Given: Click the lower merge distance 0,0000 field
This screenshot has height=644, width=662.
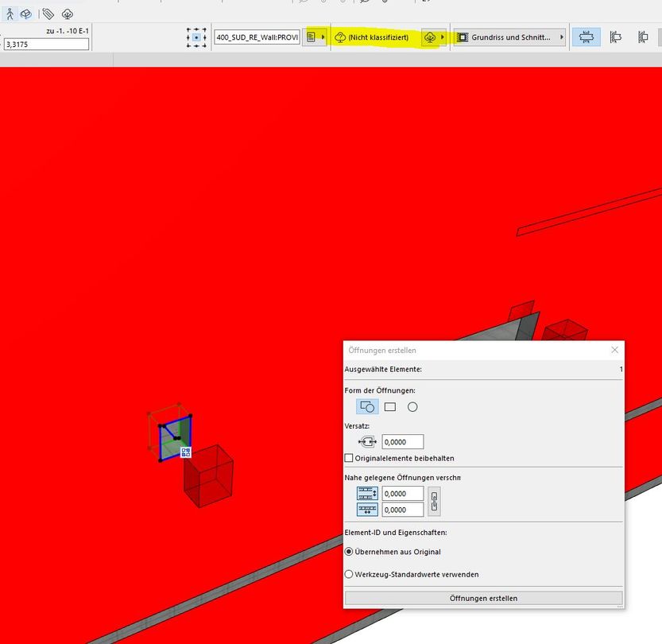Looking at the screenshot, I should click(x=402, y=510).
